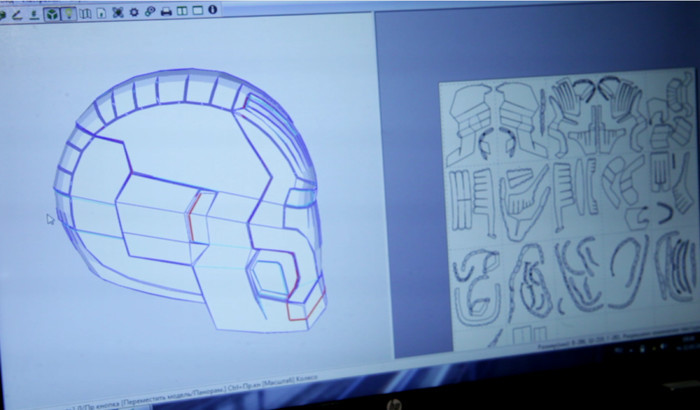Toggle the green cube 3D display button

pyautogui.click(x=52, y=14)
